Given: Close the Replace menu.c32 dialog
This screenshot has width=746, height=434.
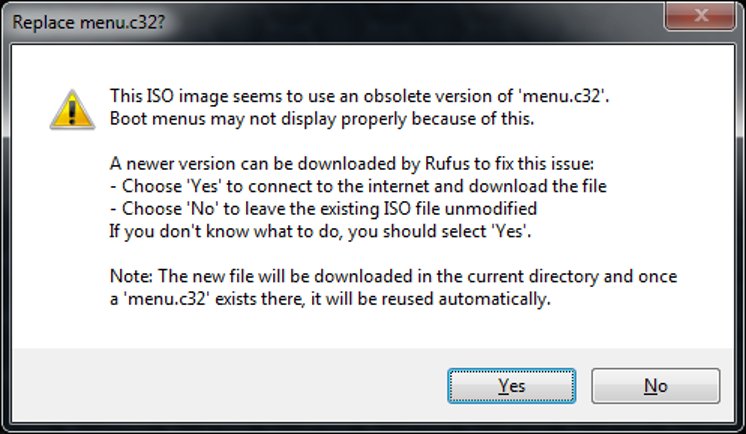Looking at the screenshot, I should pyautogui.click(x=700, y=16).
